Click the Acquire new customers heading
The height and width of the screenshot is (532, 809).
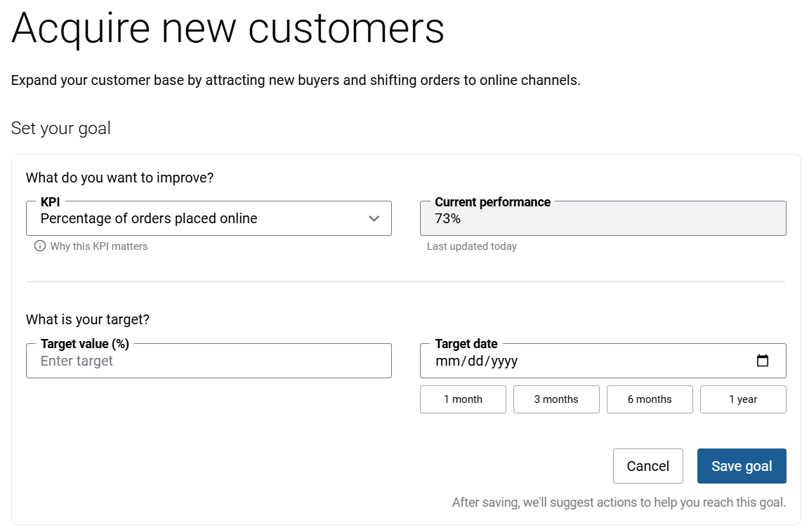[x=228, y=28]
